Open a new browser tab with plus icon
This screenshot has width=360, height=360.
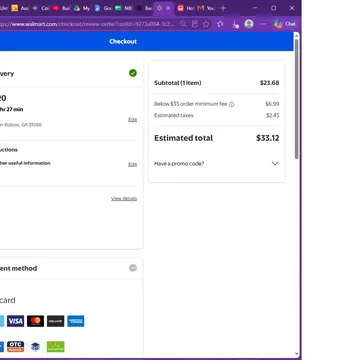[223, 8]
